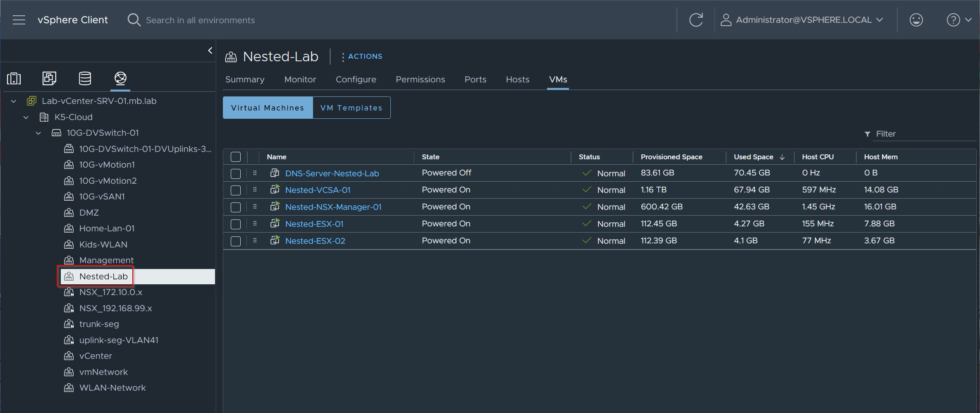Screen dimensions: 980x413
Task: Click the powered-on VM icon of Nested-NSX-Manager-01
Action: point(275,206)
